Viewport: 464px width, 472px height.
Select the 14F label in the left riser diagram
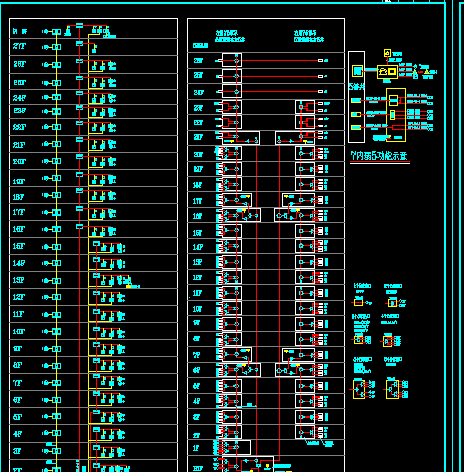click(x=19, y=263)
